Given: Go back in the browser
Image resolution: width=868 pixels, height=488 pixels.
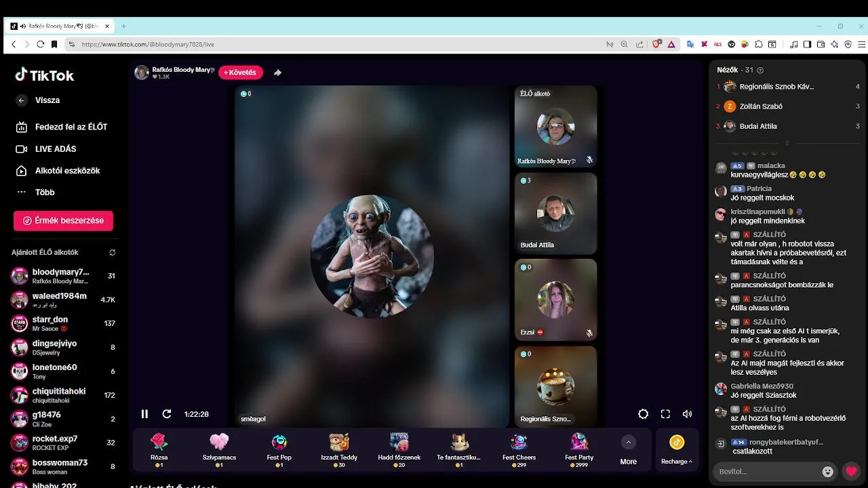Looking at the screenshot, I should [x=14, y=44].
